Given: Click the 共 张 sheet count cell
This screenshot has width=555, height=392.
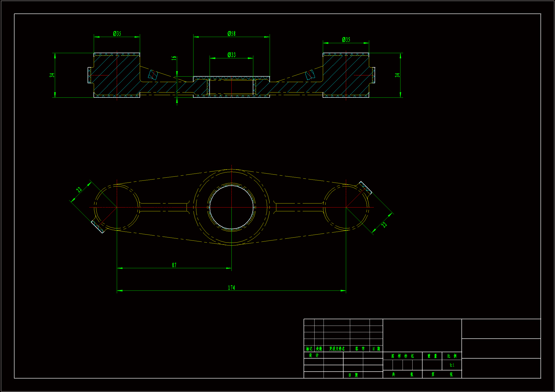Looking at the screenshot, I should (402, 374).
